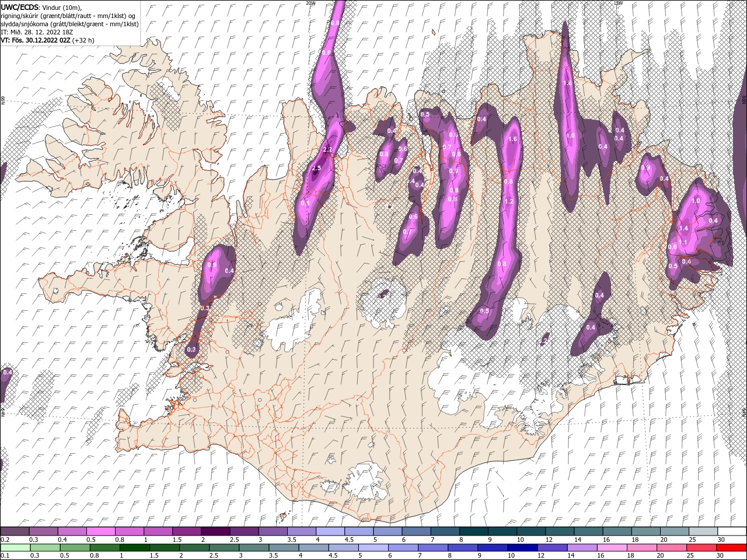Click the 1.4 snowfall value in the east
Viewport: 747px width, 560px height.
[685, 228]
